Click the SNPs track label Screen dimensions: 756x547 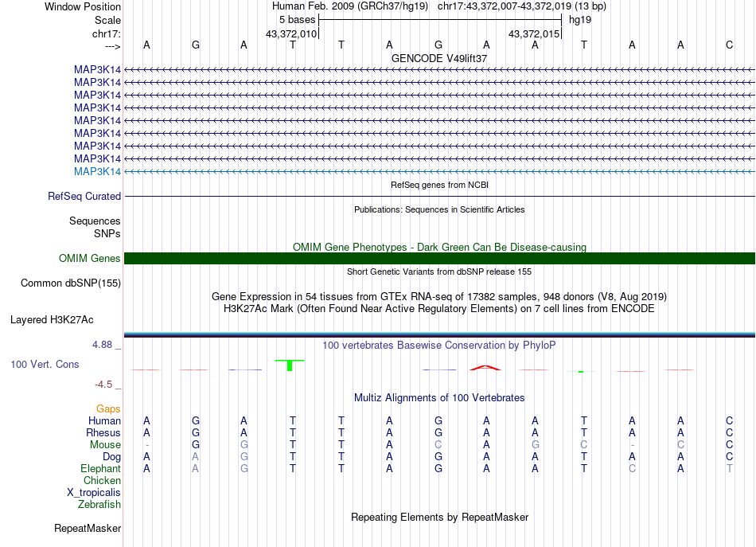point(107,233)
